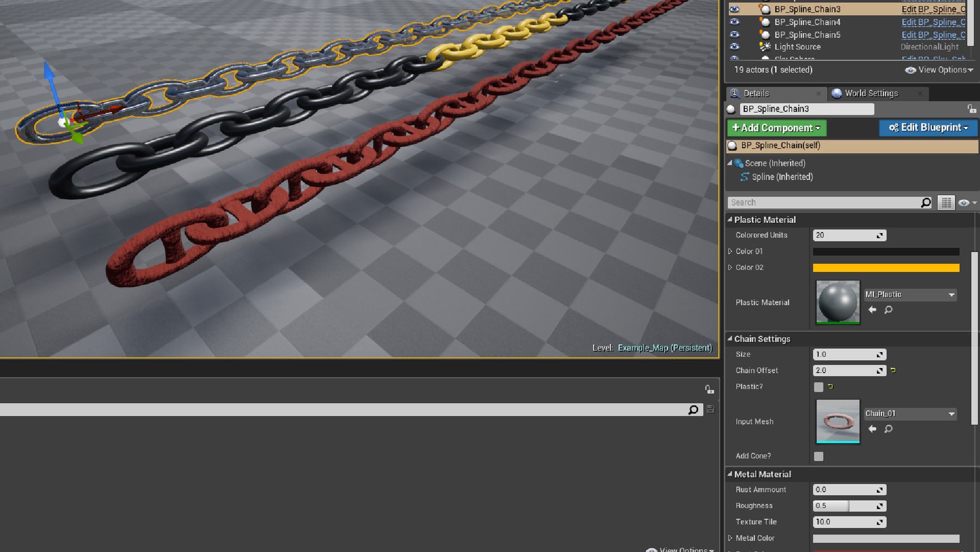Click the Add Component button
The width and height of the screenshot is (980, 552).
(x=776, y=128)
